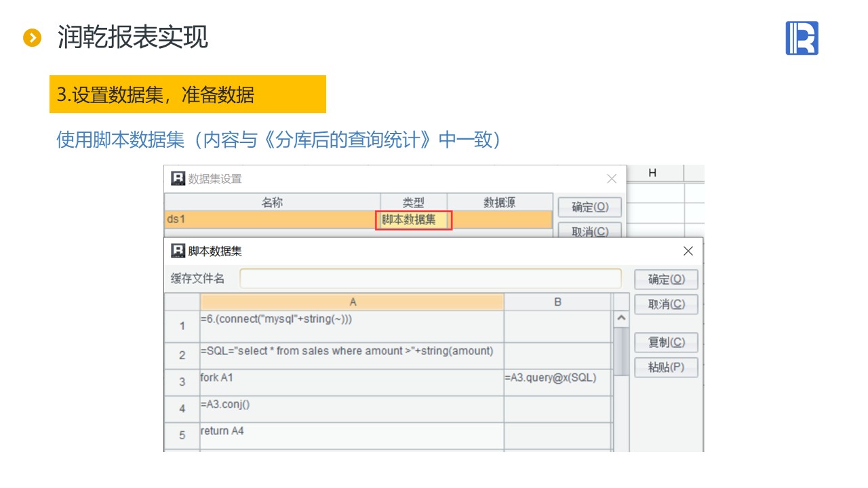Screen dimensions: 868x488
Task: Select column A header in script grid
Action: pos(352,302)
